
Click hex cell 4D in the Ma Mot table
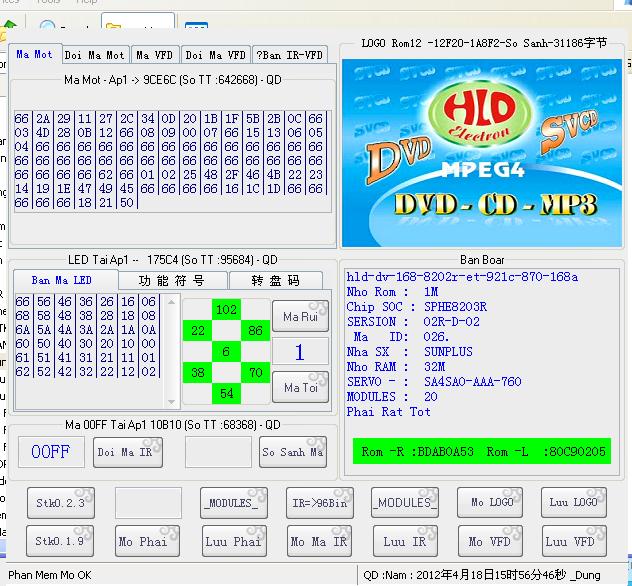click(x=43, y=133)
